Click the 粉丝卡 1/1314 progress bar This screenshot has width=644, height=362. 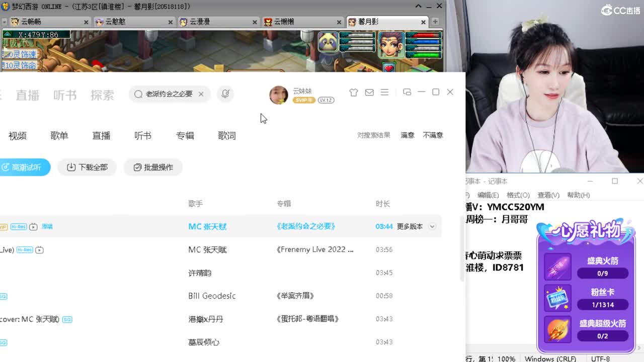[x=602, y=305]
